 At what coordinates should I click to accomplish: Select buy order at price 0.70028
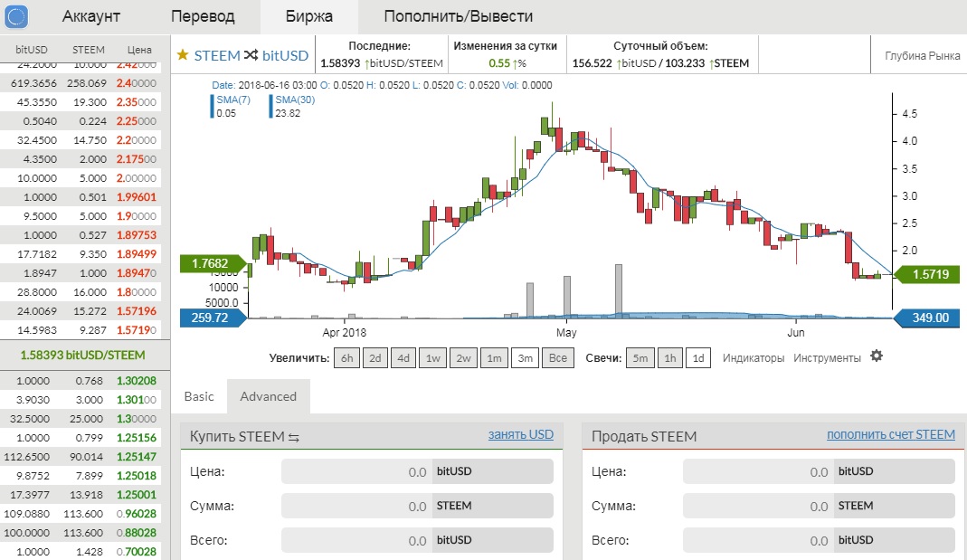tap(81, 551)
